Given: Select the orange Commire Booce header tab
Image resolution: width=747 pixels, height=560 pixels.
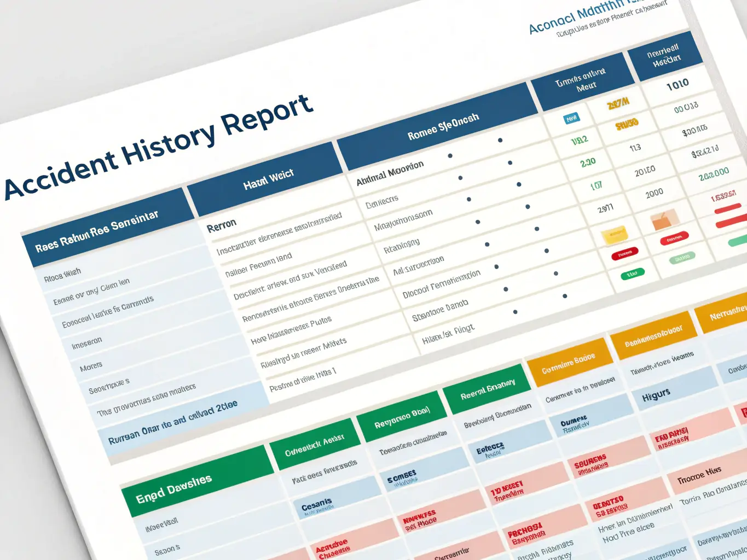Looking at the screenshot, I should (568, 363).
